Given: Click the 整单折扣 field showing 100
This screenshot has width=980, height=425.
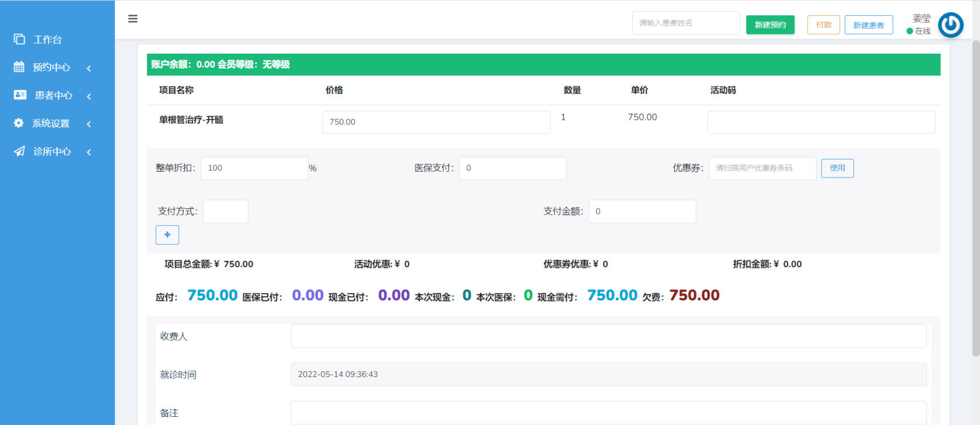Looking at the screenshot, I should pos(254,168).
